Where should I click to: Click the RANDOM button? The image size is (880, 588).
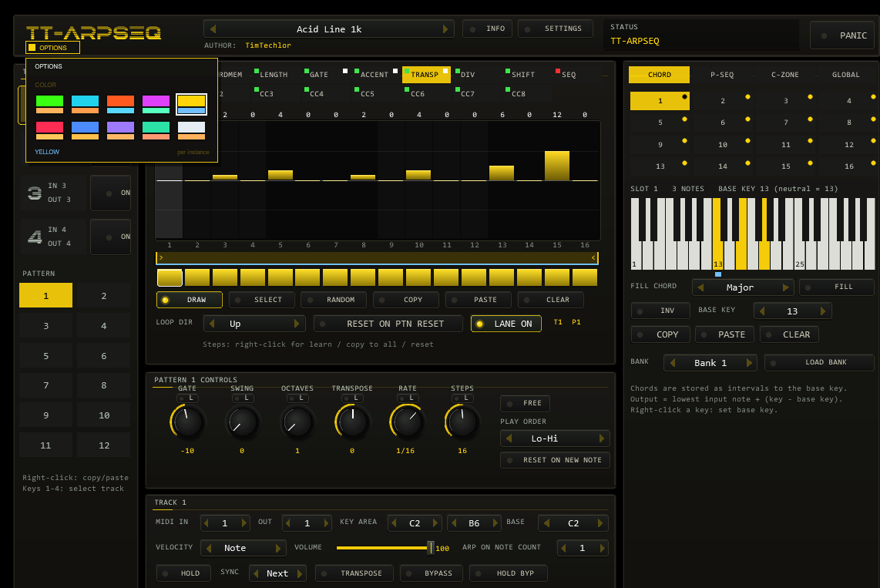click(x=334, y=300)
